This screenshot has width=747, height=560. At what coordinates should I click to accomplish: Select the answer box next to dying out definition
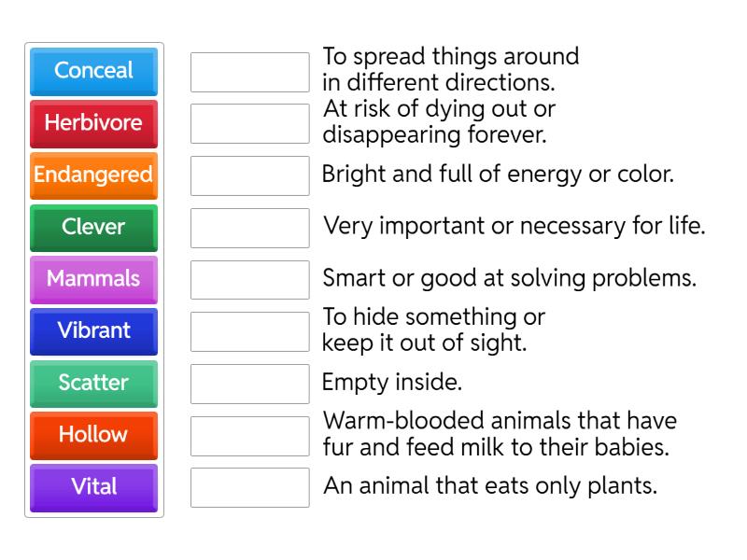click(x=249, y=122)
